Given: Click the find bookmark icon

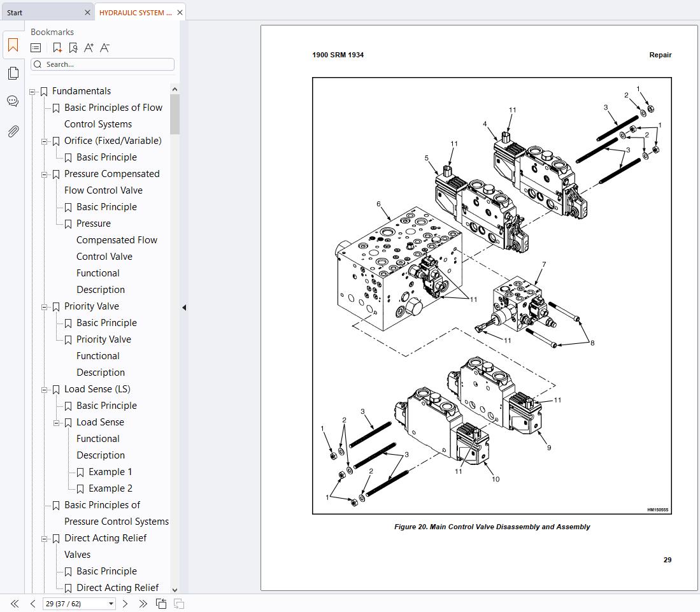Looking at the screenshot, I should tap(73, 48).
